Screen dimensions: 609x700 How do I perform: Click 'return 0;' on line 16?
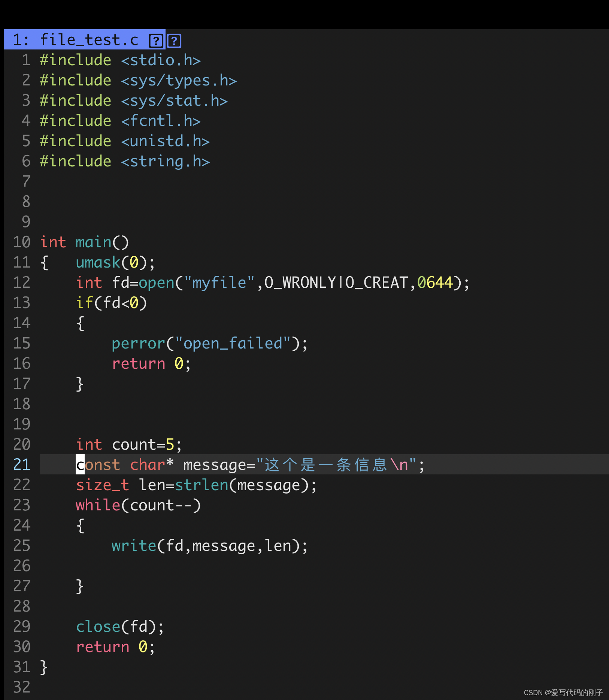(x=151, y=364)
